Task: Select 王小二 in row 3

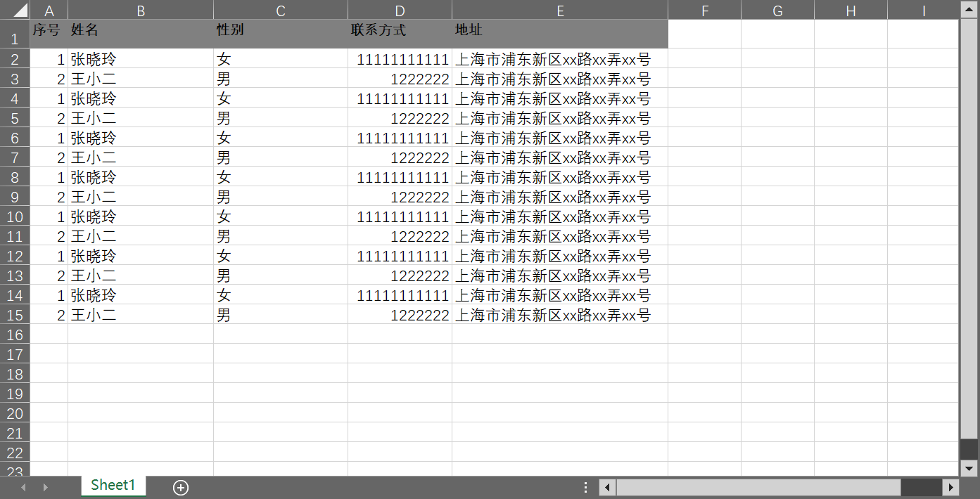Action: [141, 78]
